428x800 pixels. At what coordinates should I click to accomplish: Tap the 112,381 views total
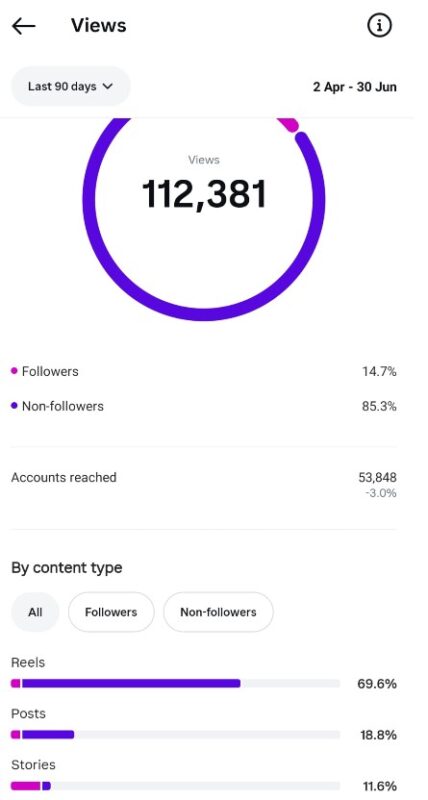[204, 194]
